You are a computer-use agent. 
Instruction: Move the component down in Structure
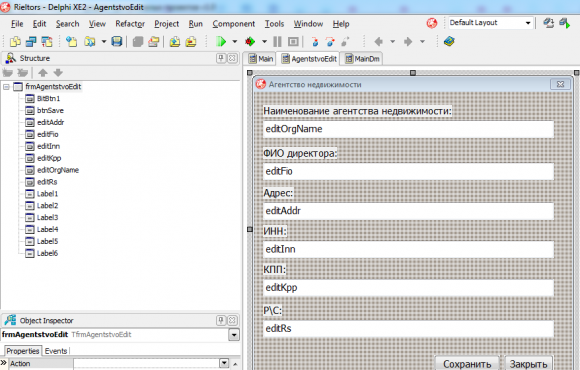[58, 73]
